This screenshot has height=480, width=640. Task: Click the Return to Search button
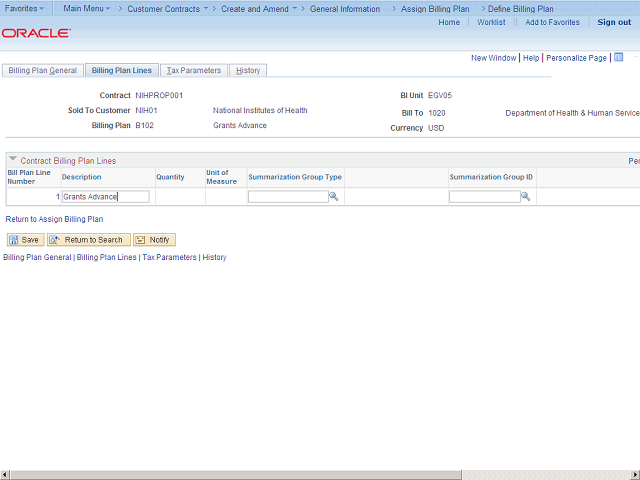89,240
